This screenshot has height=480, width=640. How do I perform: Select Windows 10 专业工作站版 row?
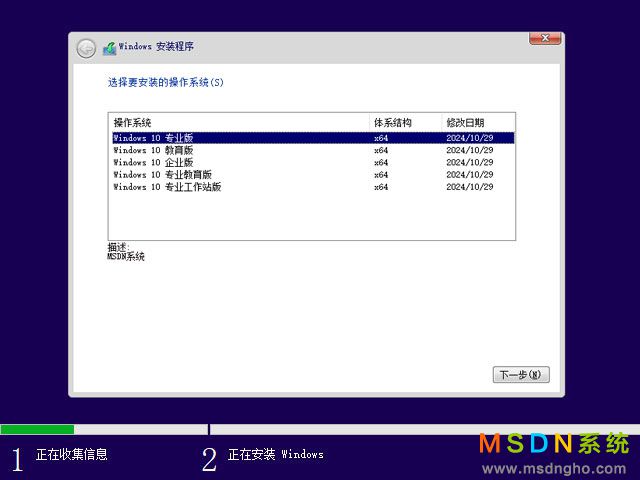tap(313, 187)
